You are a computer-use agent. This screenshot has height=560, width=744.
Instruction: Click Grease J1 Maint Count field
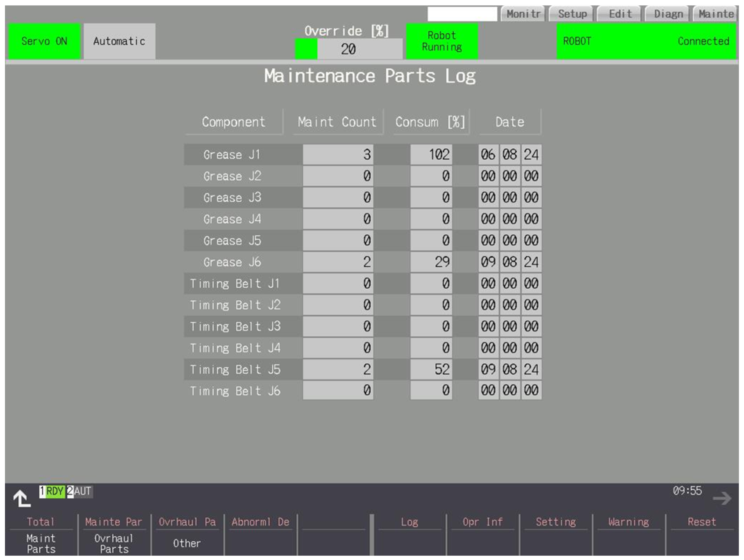[x=338, y=155]
